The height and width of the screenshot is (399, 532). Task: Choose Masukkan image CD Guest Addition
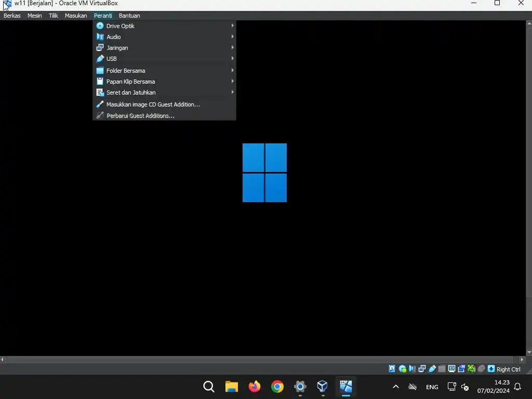point(164,104)
